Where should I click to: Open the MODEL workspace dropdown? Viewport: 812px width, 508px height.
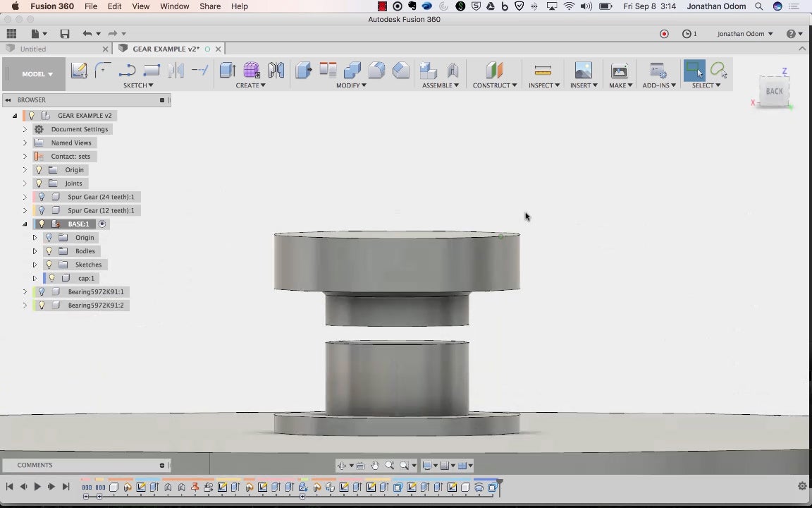tap(37, 74)
